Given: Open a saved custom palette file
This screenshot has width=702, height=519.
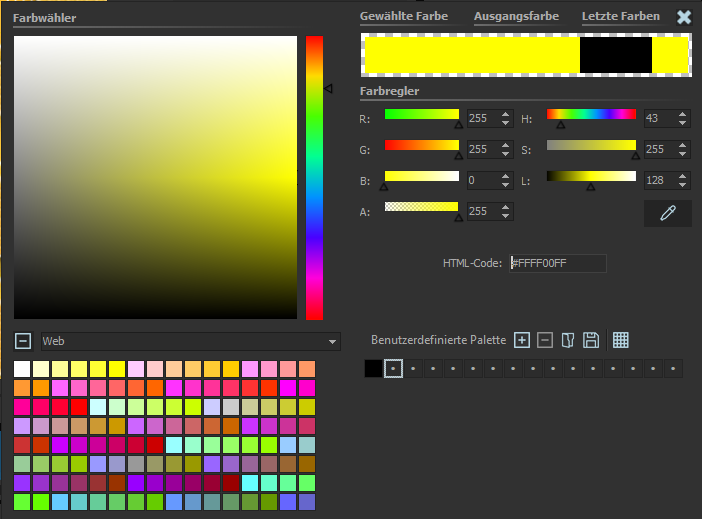Looking at the screenshot, I should pyautogui.click(x=568, y=340).
